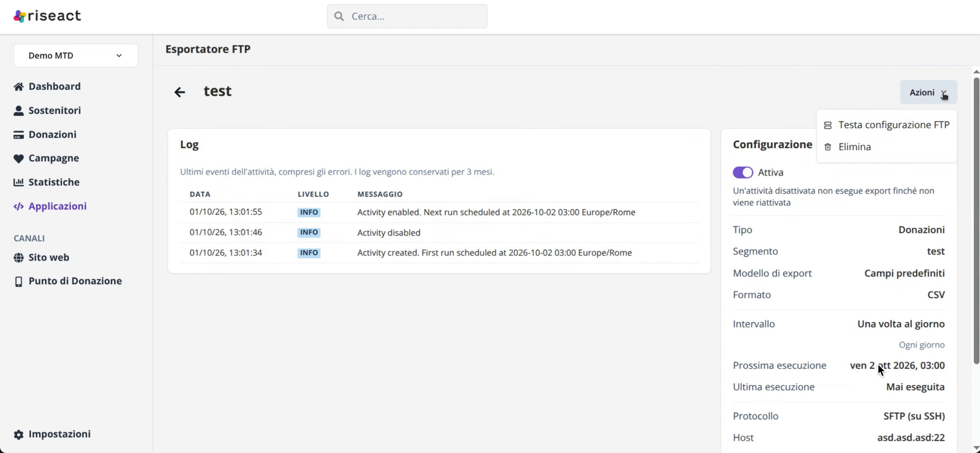Click the host value asd.asd.asd:22
Image resolution: width=980 pixels, height=453 pixels.
911,438
